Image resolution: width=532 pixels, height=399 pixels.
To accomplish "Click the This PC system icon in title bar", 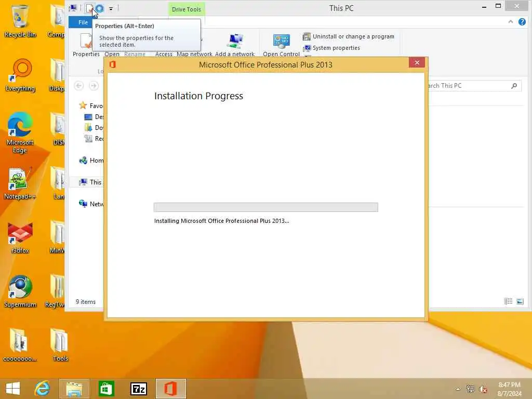I will 73,8.
